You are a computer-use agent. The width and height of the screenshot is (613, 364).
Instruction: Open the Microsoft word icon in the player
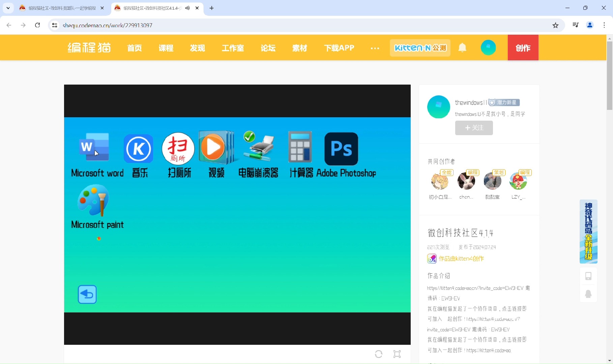coord(94,147)
